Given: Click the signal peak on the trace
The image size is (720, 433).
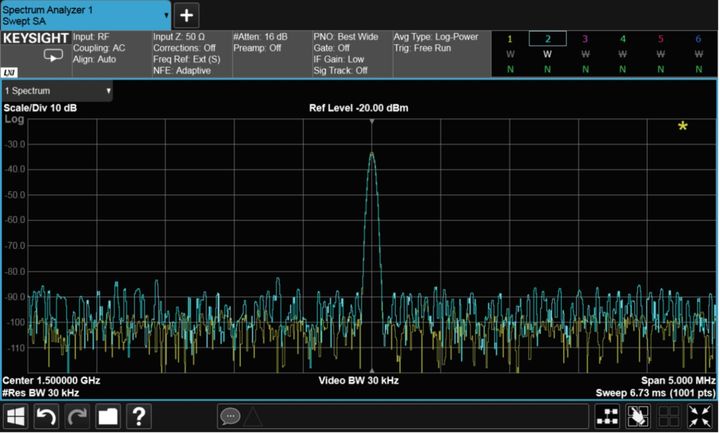Looking at the screenshot, I should tap(372, 154).
